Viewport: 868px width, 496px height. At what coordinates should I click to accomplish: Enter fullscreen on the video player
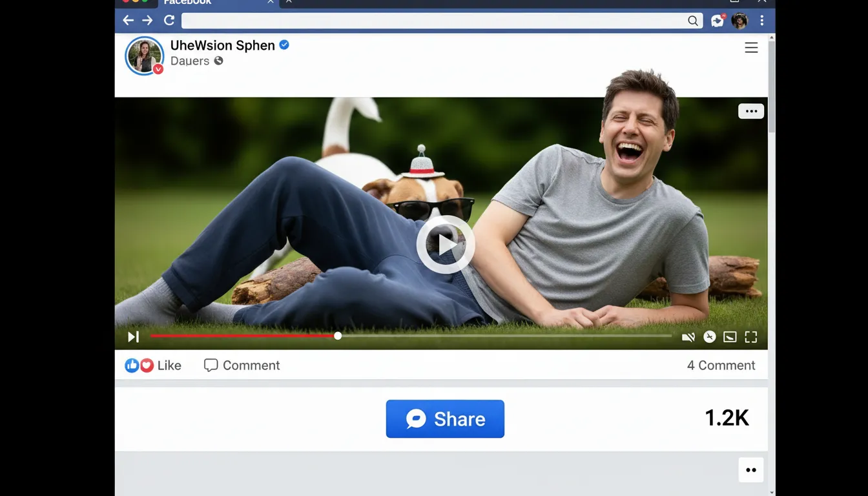(x=750, y=336)
